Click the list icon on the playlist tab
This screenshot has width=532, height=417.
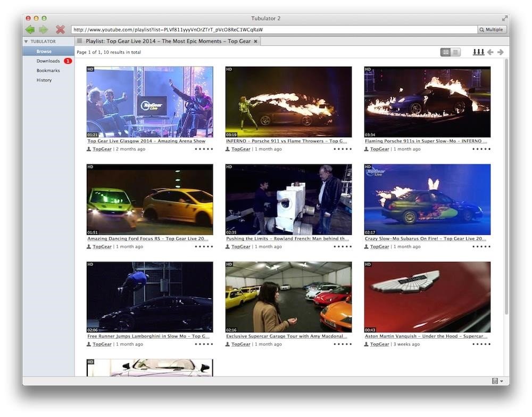coord(79,41)
